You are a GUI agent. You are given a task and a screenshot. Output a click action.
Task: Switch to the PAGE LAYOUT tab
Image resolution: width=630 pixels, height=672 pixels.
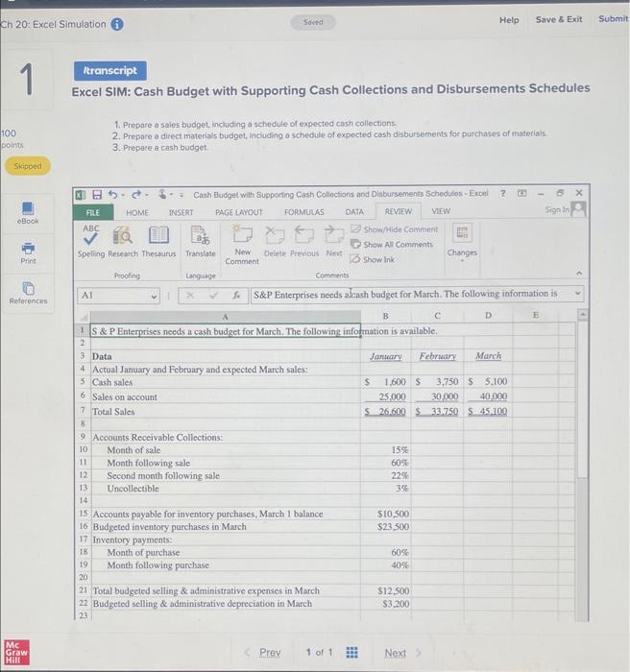point(239,212)
